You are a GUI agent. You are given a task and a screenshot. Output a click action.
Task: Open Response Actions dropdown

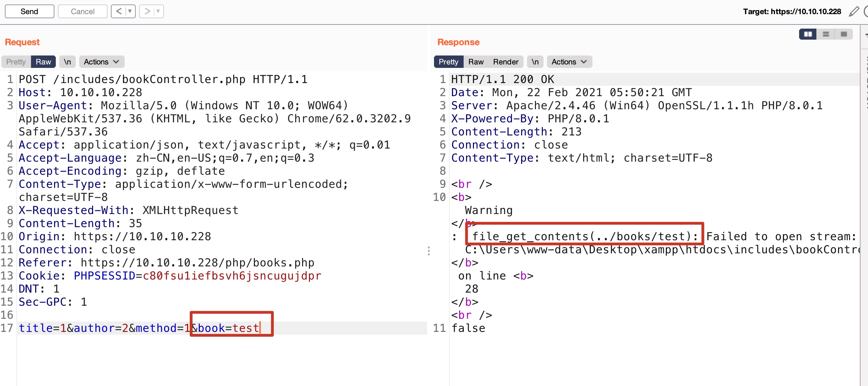pyautogui.click(x=569, y=62)
